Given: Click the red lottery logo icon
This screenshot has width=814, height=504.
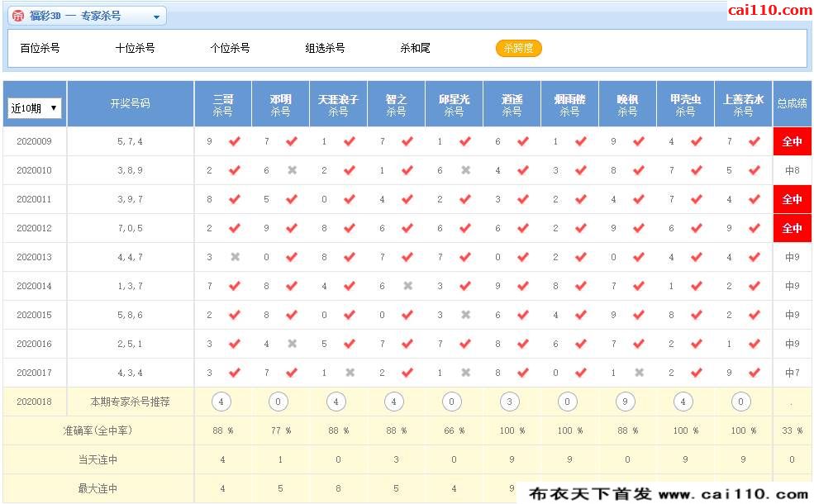Looking at the screenshot, I should click(x=18, y=16).
